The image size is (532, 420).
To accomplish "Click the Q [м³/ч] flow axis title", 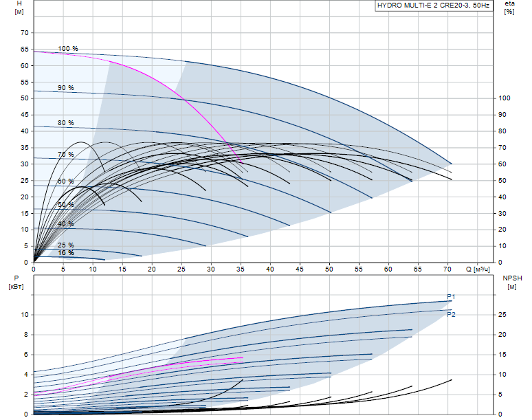I will coord(478,269).
